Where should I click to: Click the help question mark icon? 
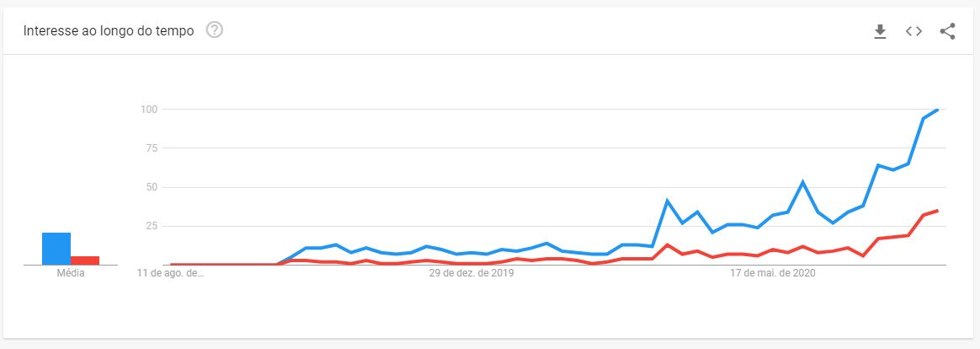[x=215, y=31]
